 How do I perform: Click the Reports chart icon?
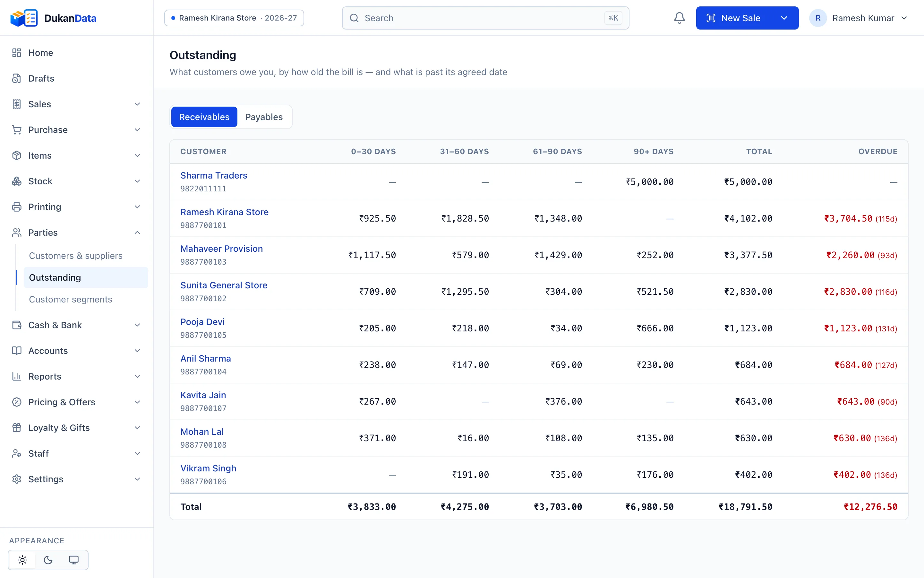point(16,376)
